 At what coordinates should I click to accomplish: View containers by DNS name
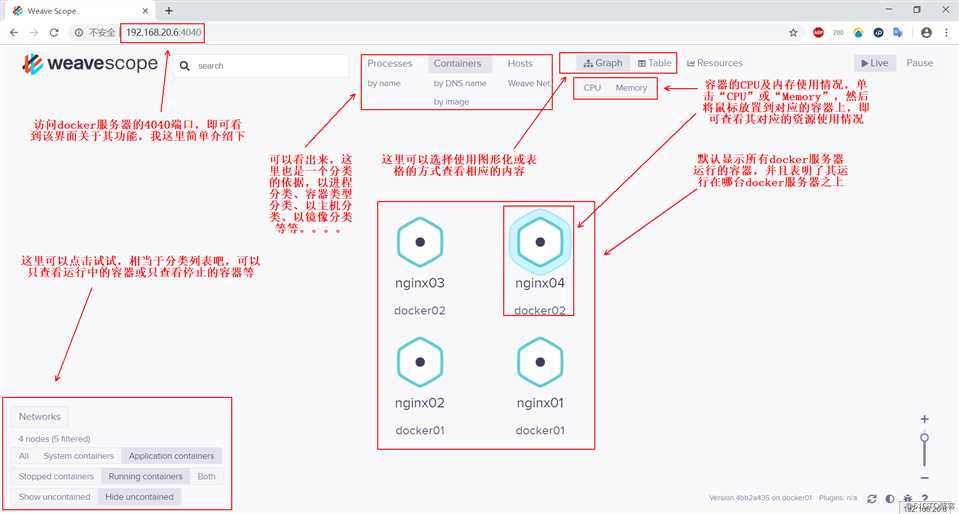pyautogui.click(x=460, y=83)
